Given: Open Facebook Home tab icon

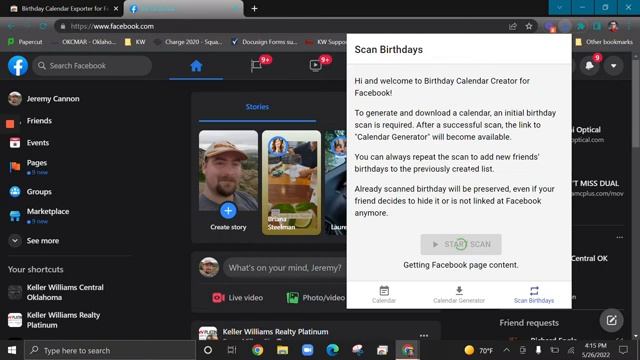Looking at the screenshot, I should pos(196,66).
